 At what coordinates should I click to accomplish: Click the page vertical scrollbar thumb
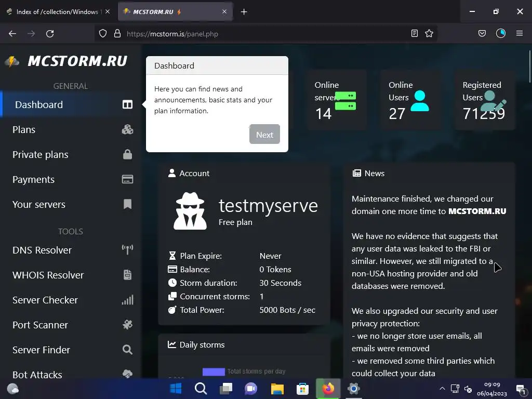coord(529,66)
